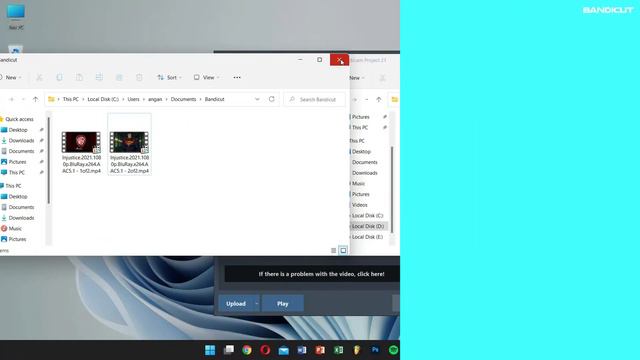Switch to large thumbnails view icon
Viewport: 640px width, 360px height.
[343, 251]
